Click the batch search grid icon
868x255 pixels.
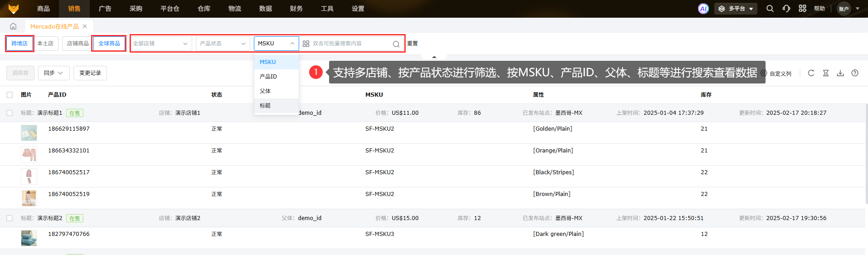306,44
